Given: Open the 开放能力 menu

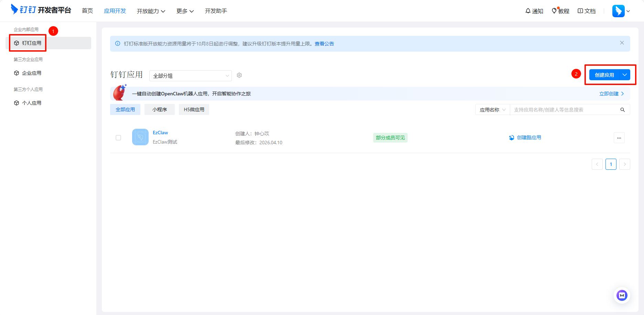Looking at the screenshot, I should click(151, 11).
